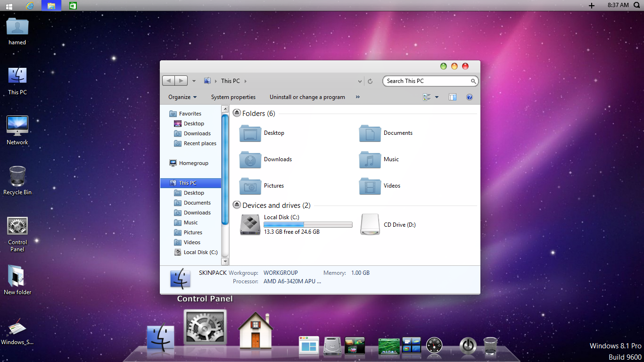Launch Internet Explorer from the top taskbar
Viewport: 644px width, 362px height.
[30, 6]
